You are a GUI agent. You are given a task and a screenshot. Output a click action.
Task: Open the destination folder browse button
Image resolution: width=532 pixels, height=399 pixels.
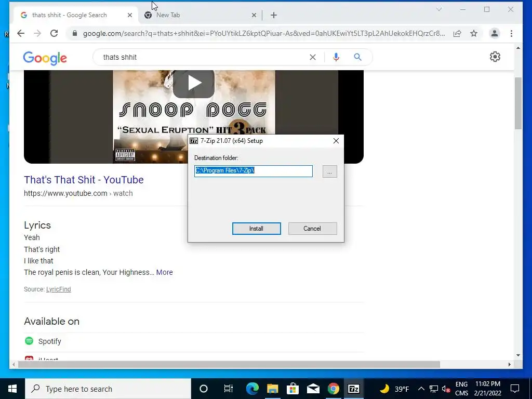click(329, 171)
